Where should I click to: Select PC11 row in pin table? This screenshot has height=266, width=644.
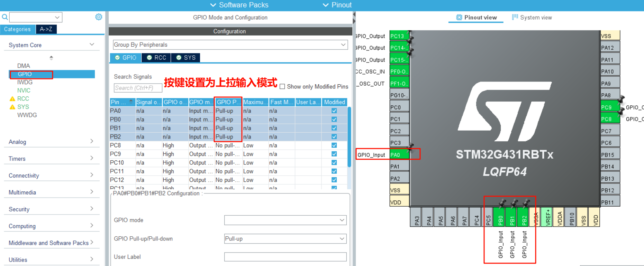(228, 171)
